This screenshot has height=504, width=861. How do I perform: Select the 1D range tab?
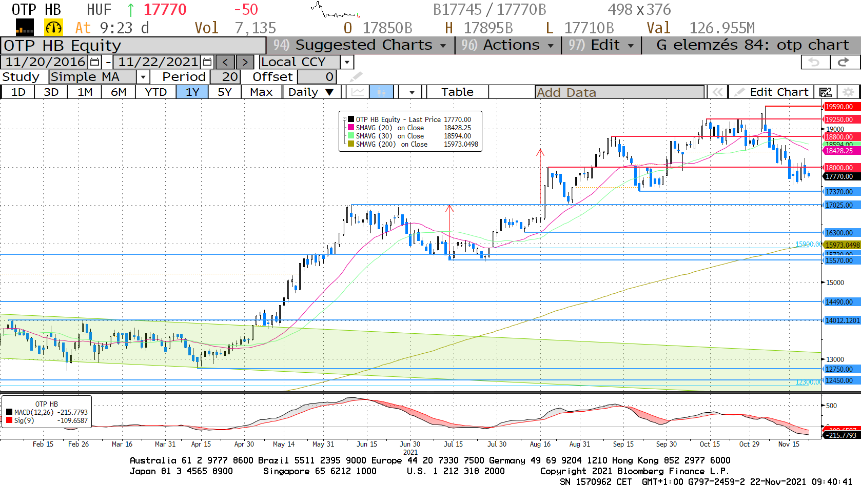(18, 92)
